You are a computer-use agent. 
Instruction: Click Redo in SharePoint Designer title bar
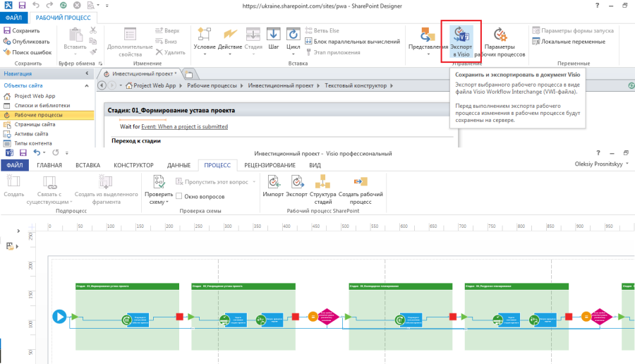[49, 6]
